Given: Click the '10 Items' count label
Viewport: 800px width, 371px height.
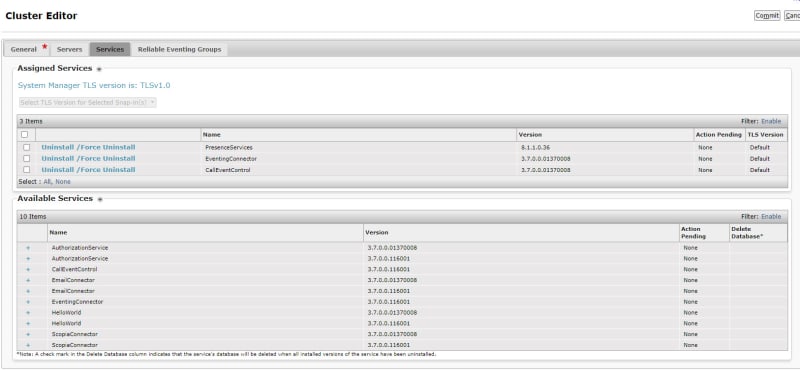Looking at the screenshot, I should coord(33,217).
